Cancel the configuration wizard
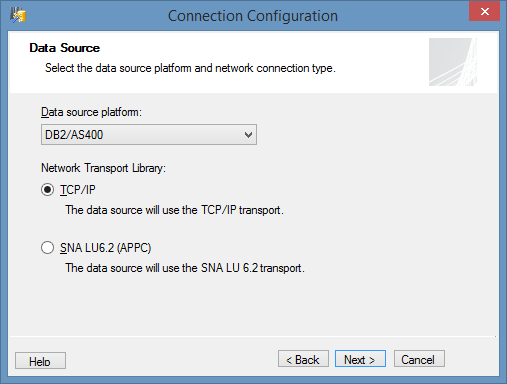Viewport: 507px width, 384px height. point(419,359)
